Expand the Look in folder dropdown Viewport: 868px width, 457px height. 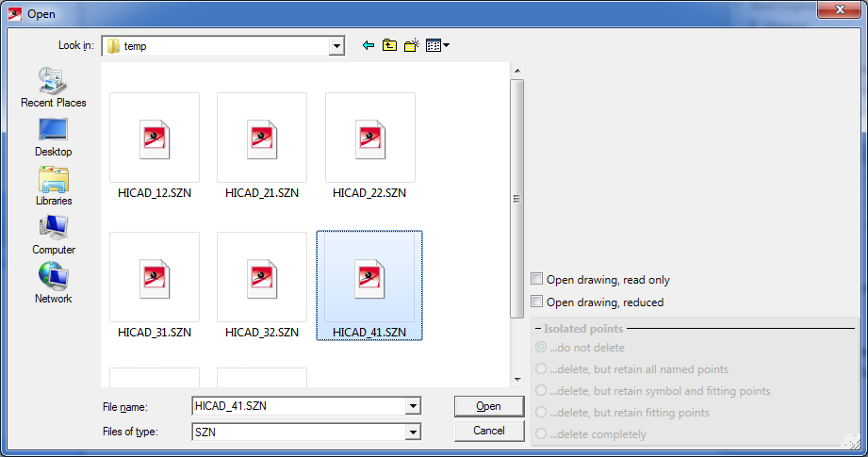click(x=336, y=46)
